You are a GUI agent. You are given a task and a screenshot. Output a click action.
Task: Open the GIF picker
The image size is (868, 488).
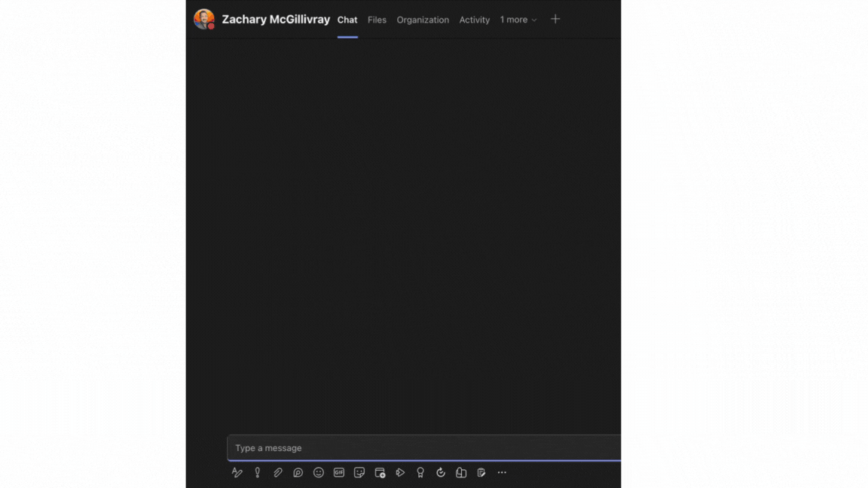pos(339,472)
